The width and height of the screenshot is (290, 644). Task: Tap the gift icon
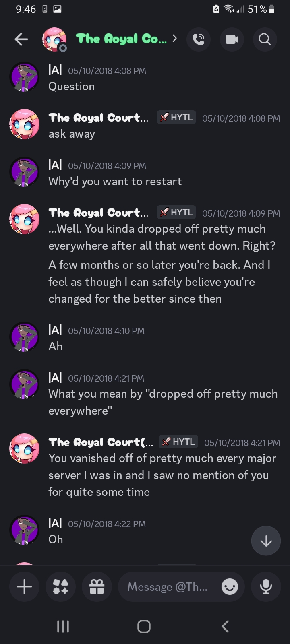click(x=97, y=586)
